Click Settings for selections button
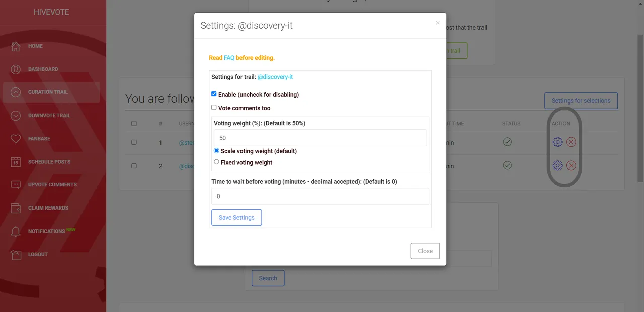Viewport: 644px width, 312px height. pos(581,101)
